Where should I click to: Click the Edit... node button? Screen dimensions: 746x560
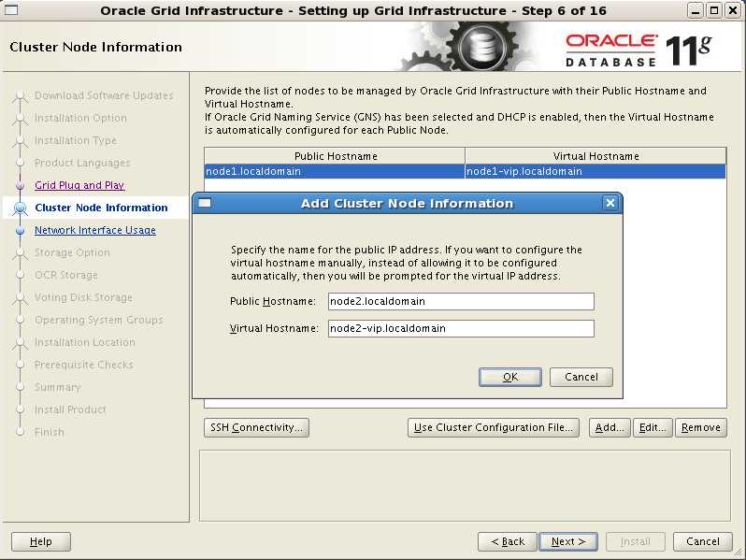653,427
